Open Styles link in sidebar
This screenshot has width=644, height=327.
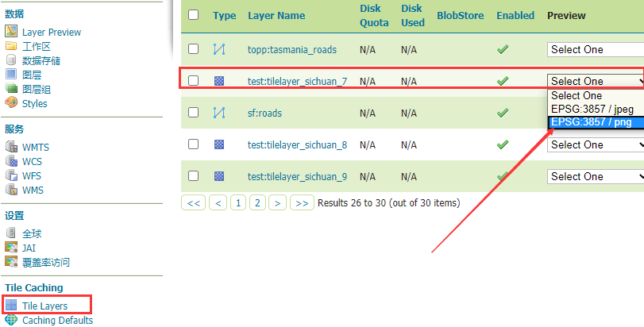coord(34,103)
